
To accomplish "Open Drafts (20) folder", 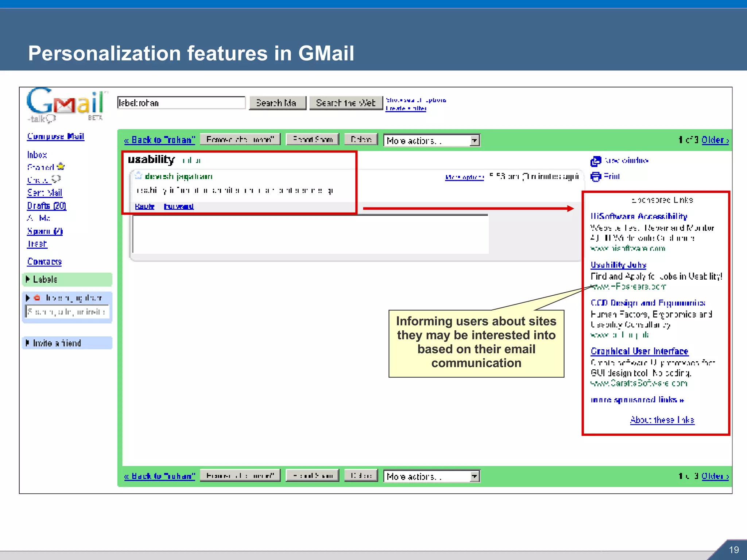I will (x=47, y=206).
